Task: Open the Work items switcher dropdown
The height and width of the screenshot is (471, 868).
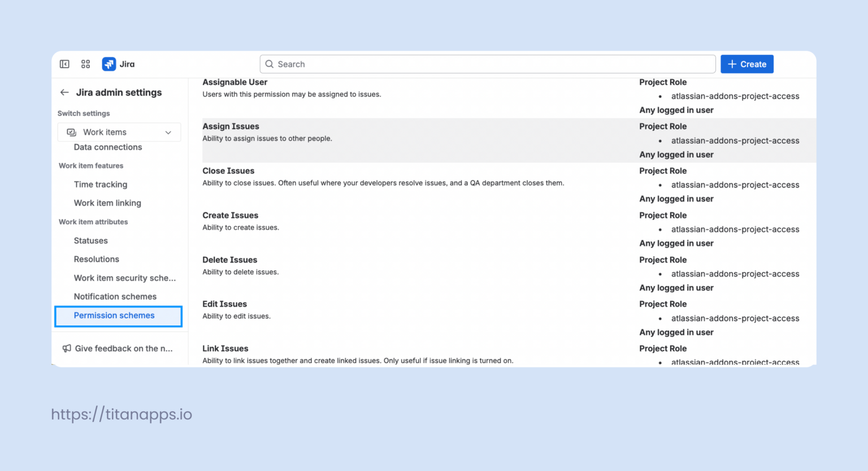Action: [119, 132]
